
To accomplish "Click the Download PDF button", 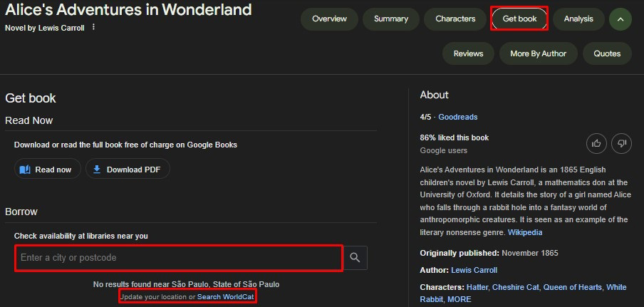I will click(128, 169).
